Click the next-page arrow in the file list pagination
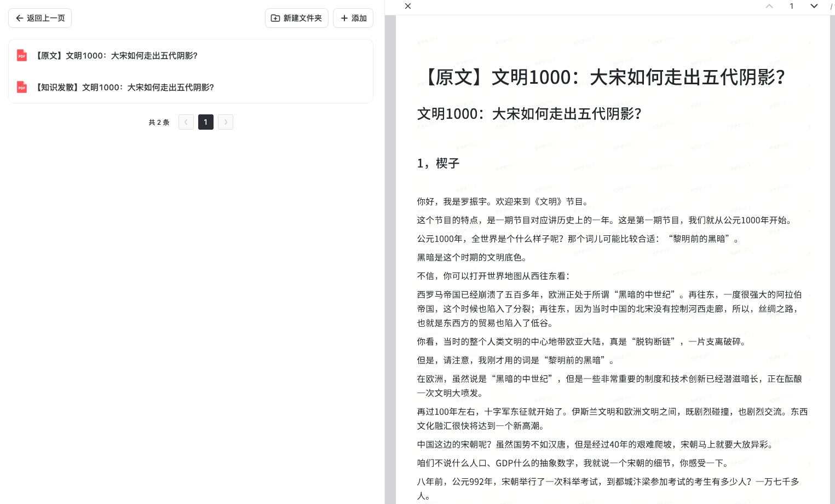Screen dimensions: 835x504 point(226,122)
